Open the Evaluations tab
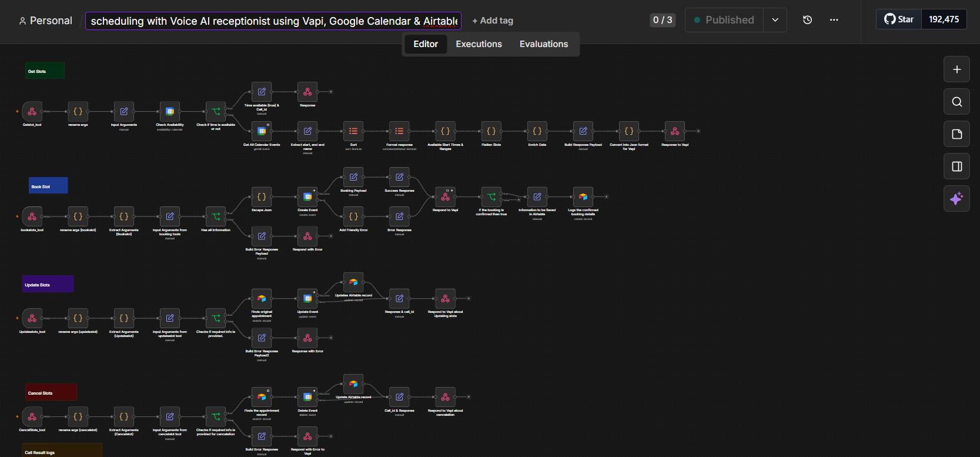 click(544, 44)
